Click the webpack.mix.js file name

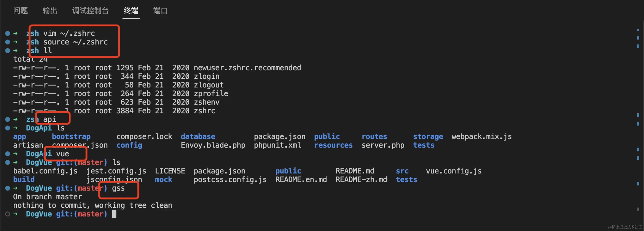point(481,137)
